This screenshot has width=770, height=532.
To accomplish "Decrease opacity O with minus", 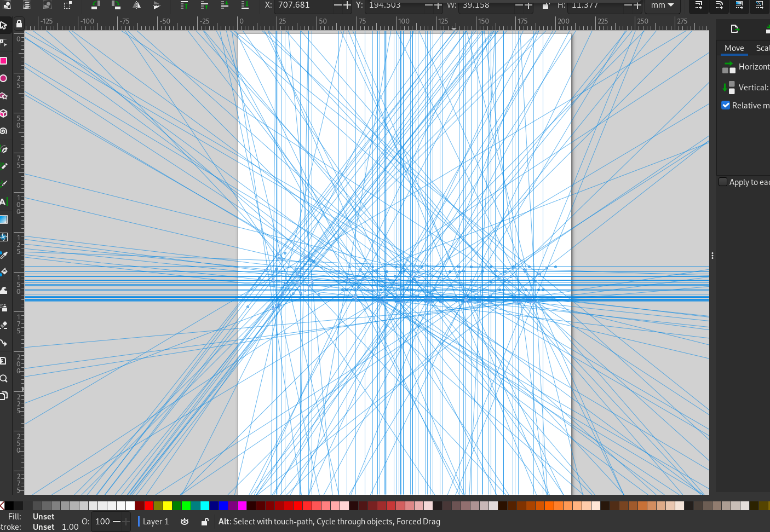I will (116, 522).
